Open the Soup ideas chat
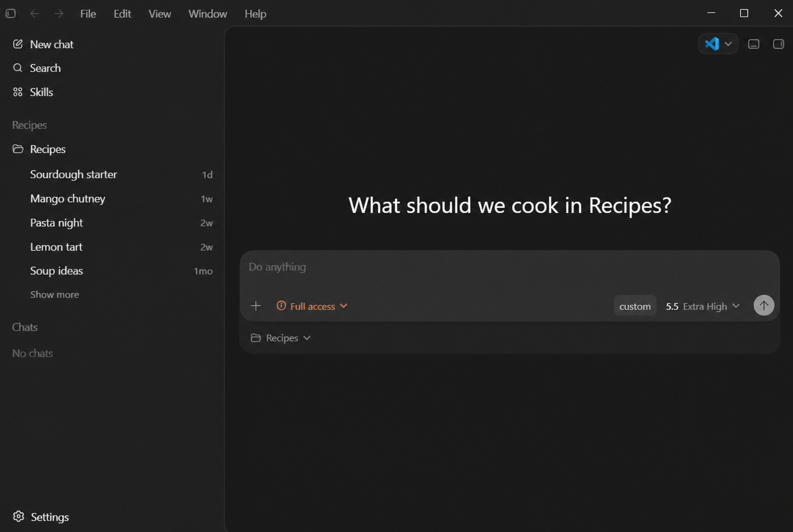Image resolution: width=793 pixels, height=532 pixels. click(x=112, y=271)
